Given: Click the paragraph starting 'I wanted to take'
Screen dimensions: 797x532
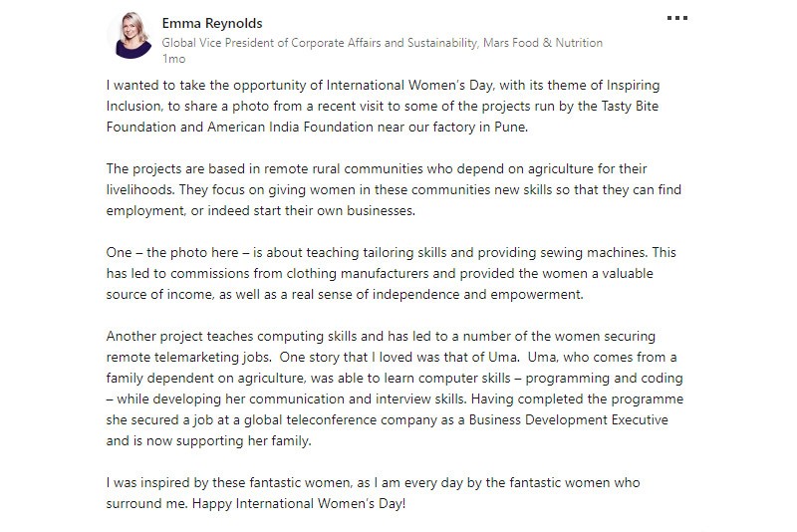Looking at the screenshot, I should (x=383, y=106).
